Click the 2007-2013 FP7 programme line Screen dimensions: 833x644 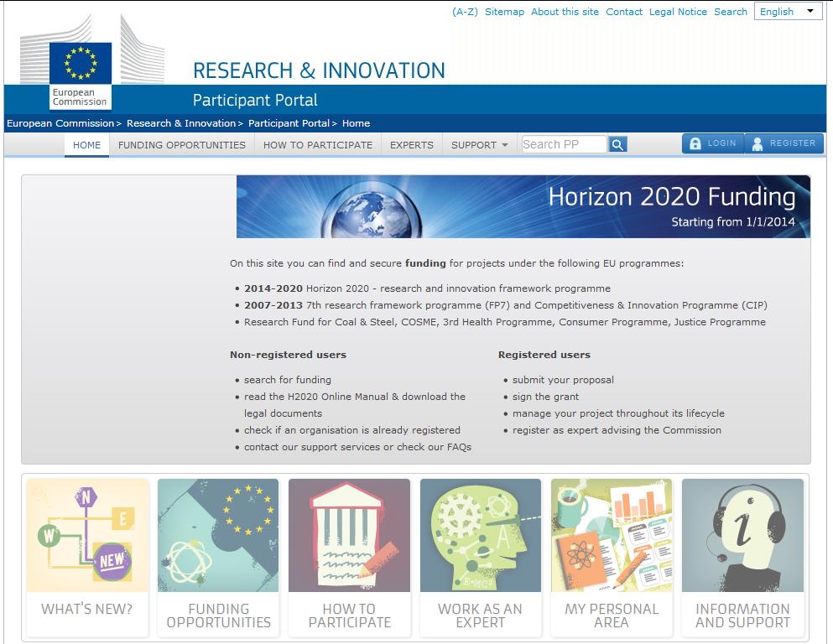click(506, 305)
